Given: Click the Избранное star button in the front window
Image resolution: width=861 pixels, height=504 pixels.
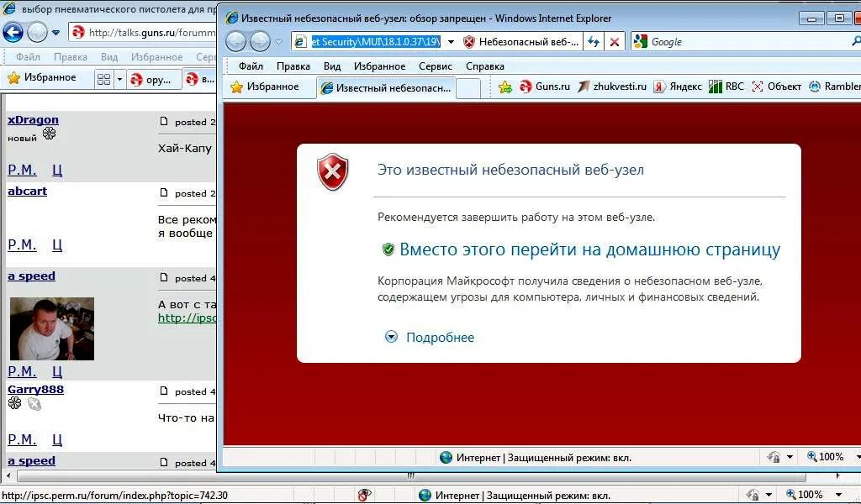Looking at the screenshot, I should [265, 87].
